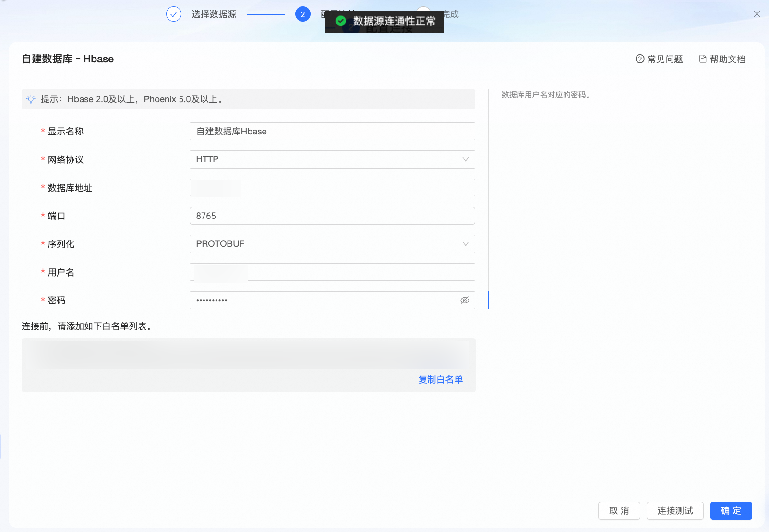Screen dimensions: 769x532
Task: Click the document icon beside 帮助文档
Action: pyautogui.click(x=703, y=59)
